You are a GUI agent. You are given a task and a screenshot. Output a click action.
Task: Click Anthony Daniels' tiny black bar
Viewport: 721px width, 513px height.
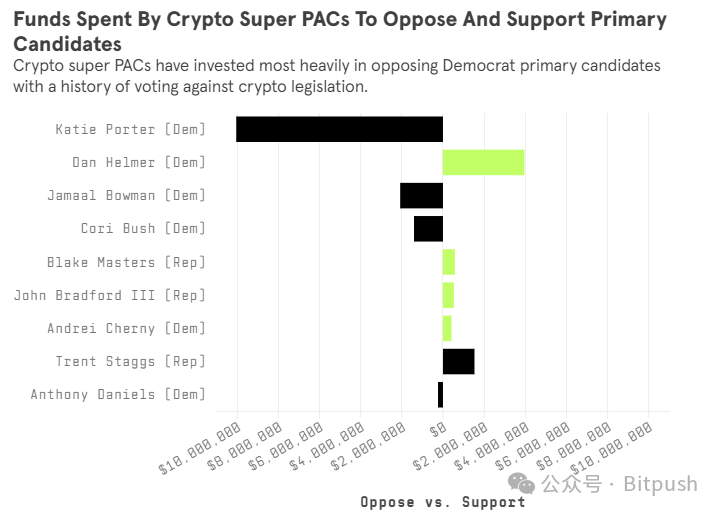pyautogui.click(x=440, y=395)
